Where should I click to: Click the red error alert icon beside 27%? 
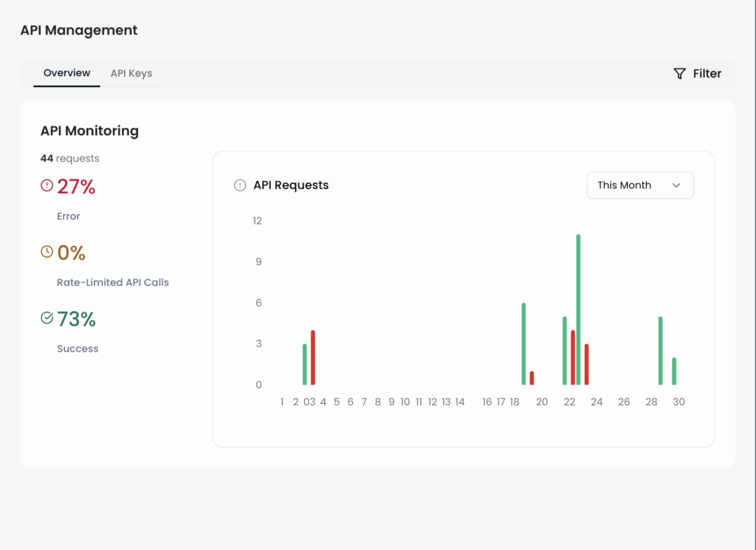[x=47, y=187]
